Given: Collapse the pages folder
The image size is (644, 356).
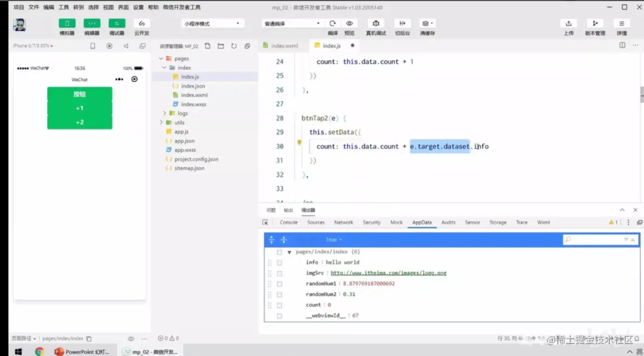Looking at the screenshot, I should pos(161,59).
